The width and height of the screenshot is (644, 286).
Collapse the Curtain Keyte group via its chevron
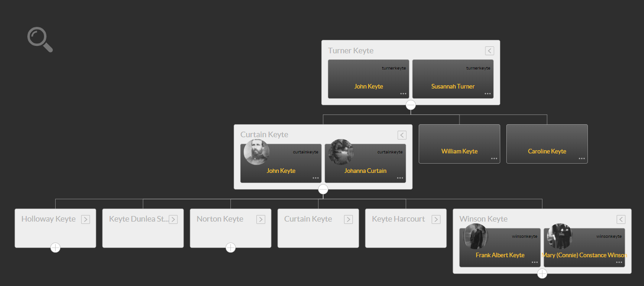tap(402, 135)
